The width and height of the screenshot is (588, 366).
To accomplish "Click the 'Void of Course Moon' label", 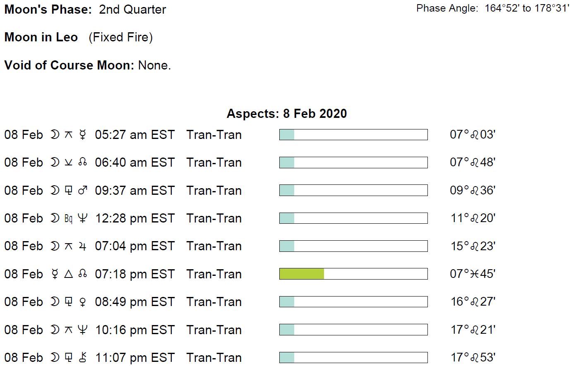I will (x=69, y=65).
